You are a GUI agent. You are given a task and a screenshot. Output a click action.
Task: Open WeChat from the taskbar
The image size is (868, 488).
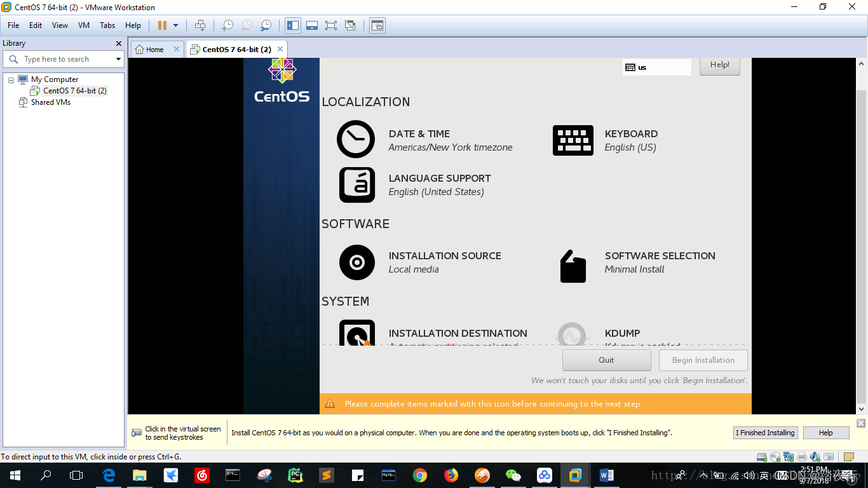pyautogui.click(x=513, y=475)
